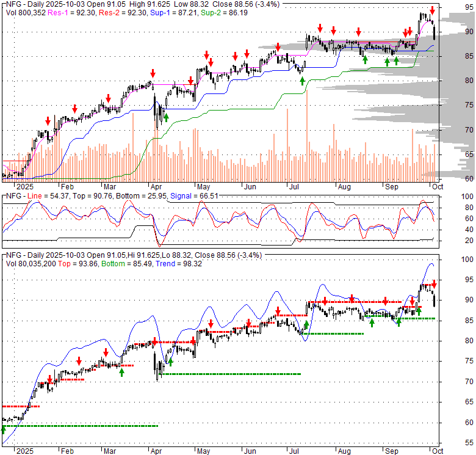Image resolution: width=476 pixels, height=455 pixels.
Task: Click the 'Res-1 = 92.30' label
Action: pos(72,13)
